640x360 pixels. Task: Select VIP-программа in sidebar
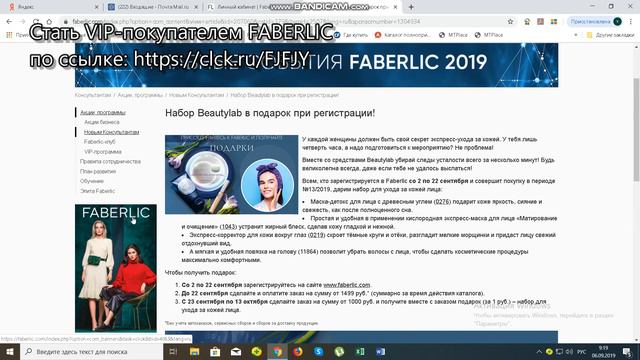click(x=103, y=151)
